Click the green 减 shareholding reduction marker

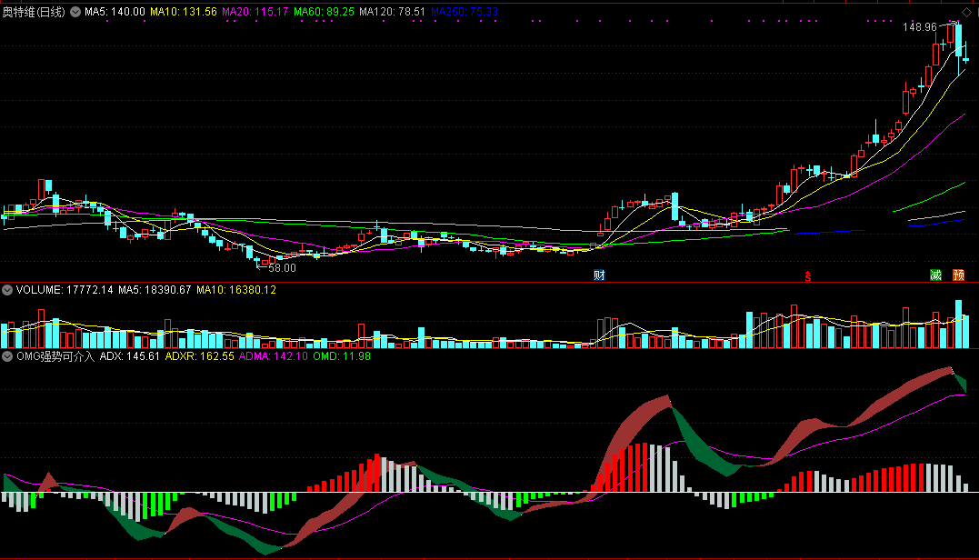click(935, 275)
